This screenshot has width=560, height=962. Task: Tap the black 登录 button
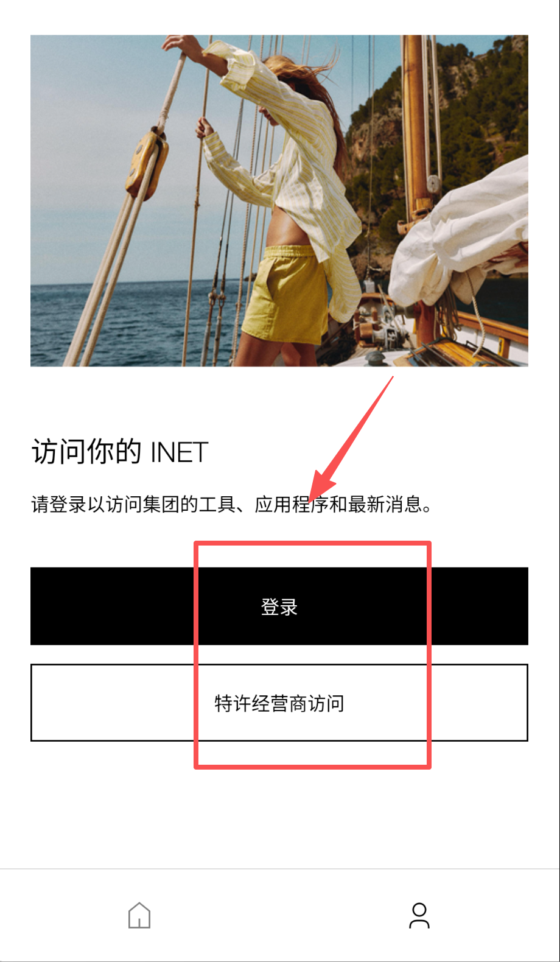279,606
